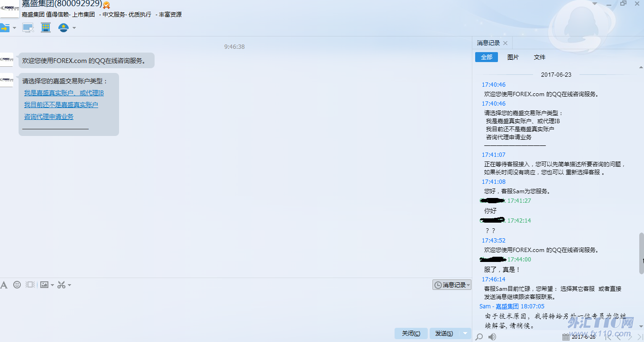The height and width of the screenshot is (342, 644).
Task: Switch to the 图片 tab
Action: click(513, 57)
